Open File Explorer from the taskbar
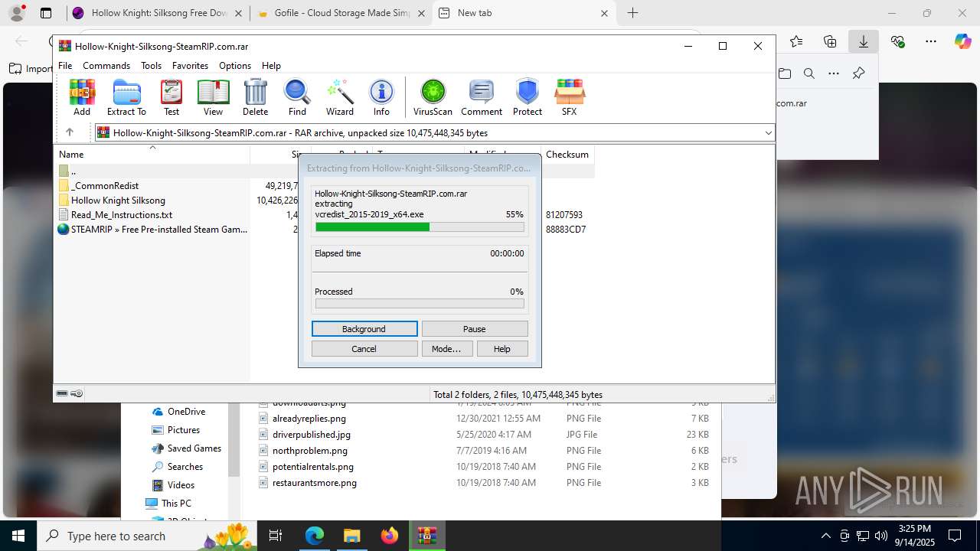 pyautogui.click(x=351, y=536)
